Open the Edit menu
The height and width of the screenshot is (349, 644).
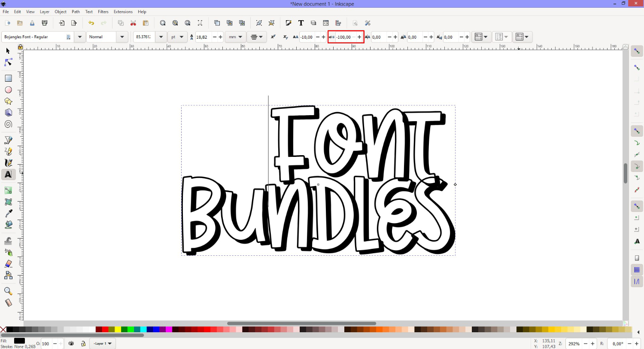pos(18,12)
